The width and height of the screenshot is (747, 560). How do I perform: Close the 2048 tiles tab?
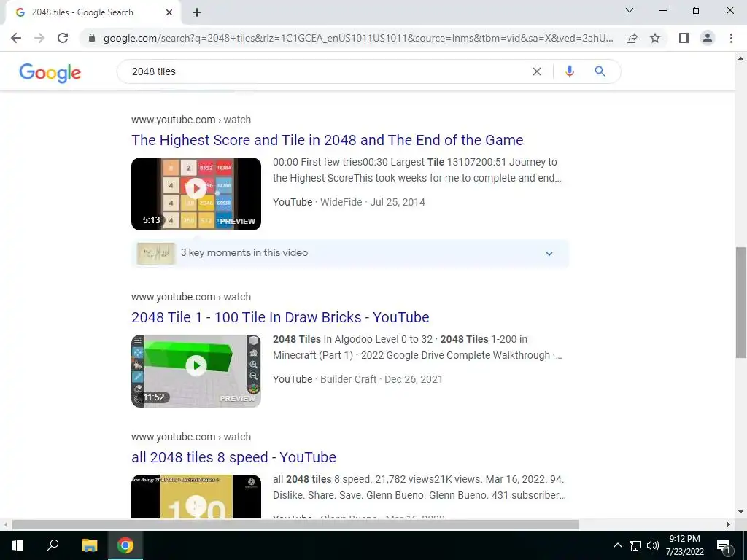click(x=169, y=13)
